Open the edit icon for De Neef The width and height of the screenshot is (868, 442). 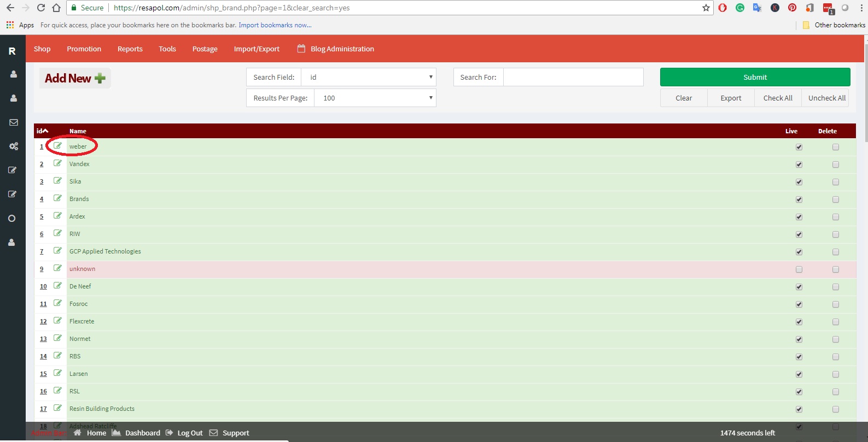click(x=57, y=286)
